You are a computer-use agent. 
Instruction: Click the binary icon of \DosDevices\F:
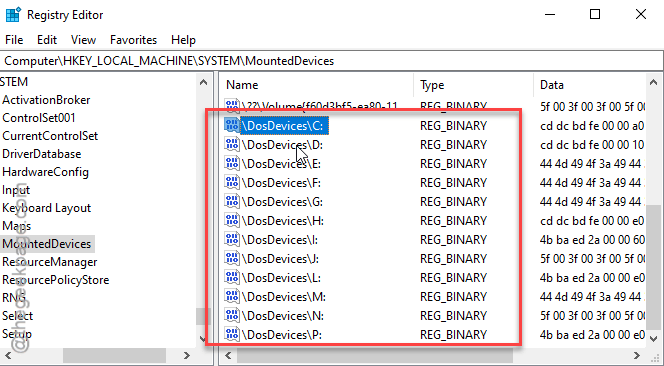pyautogui.click(x=232, y=183)
